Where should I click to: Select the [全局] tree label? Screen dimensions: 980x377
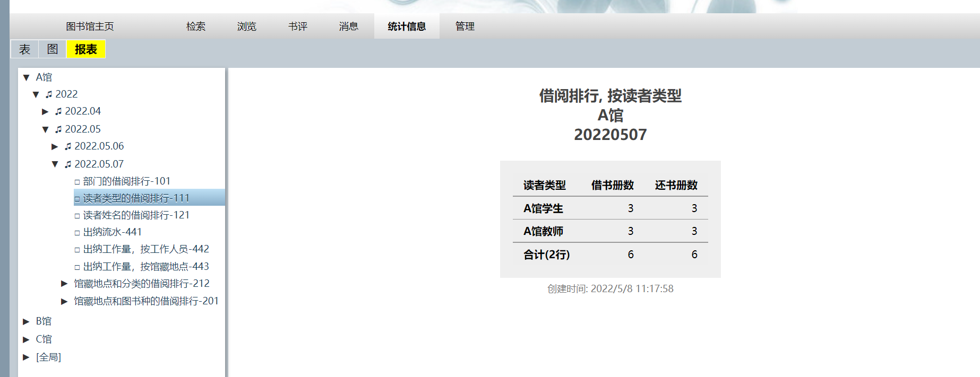[48, 357]
